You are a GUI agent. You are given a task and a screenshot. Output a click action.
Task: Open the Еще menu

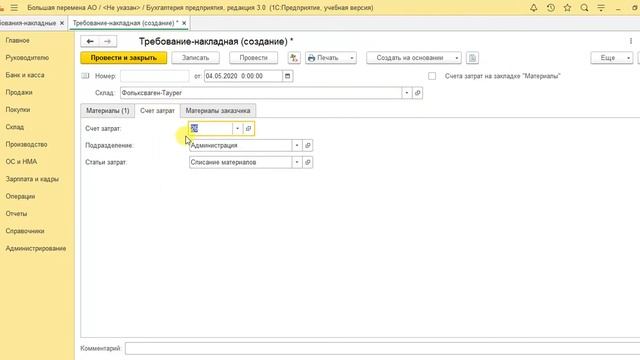pyautogui.click(x=611, y=58)
